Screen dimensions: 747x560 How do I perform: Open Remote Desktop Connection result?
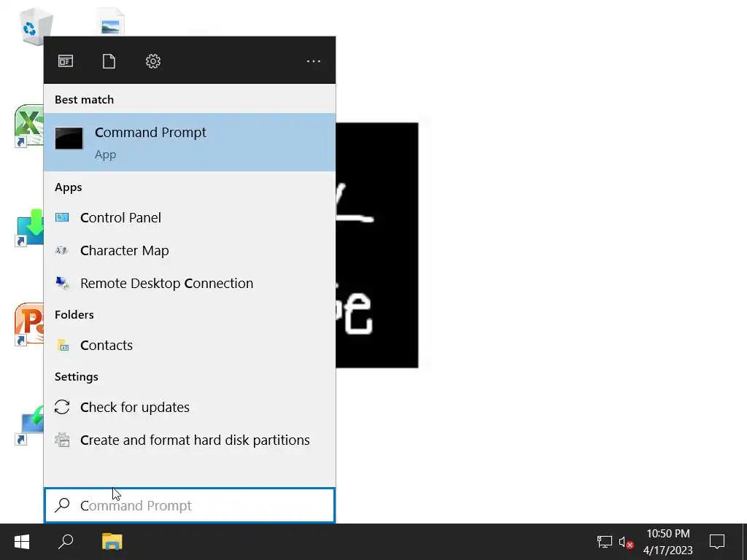point(190,284)
